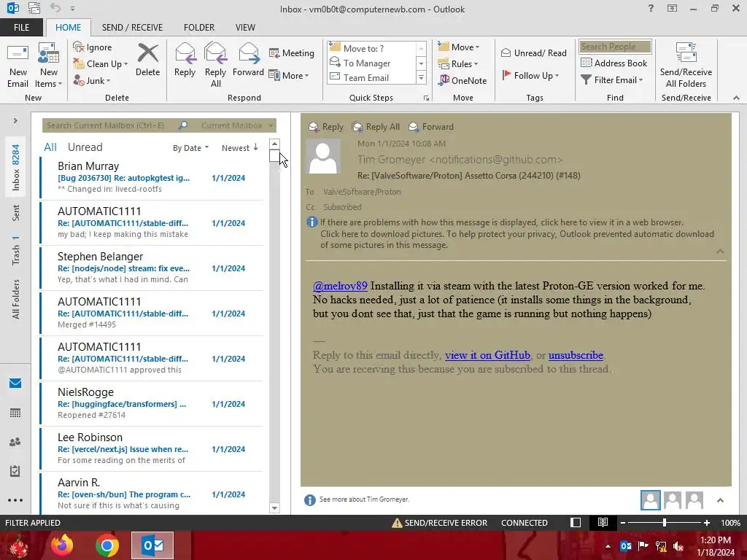Click the message list scroll-down arrow
Screen dimensions: 747x560
274,508
